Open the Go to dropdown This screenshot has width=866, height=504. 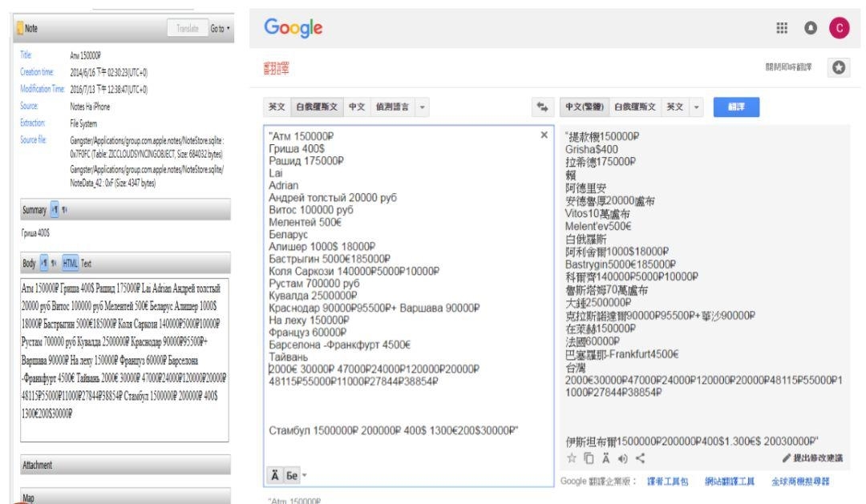point(221,27)
